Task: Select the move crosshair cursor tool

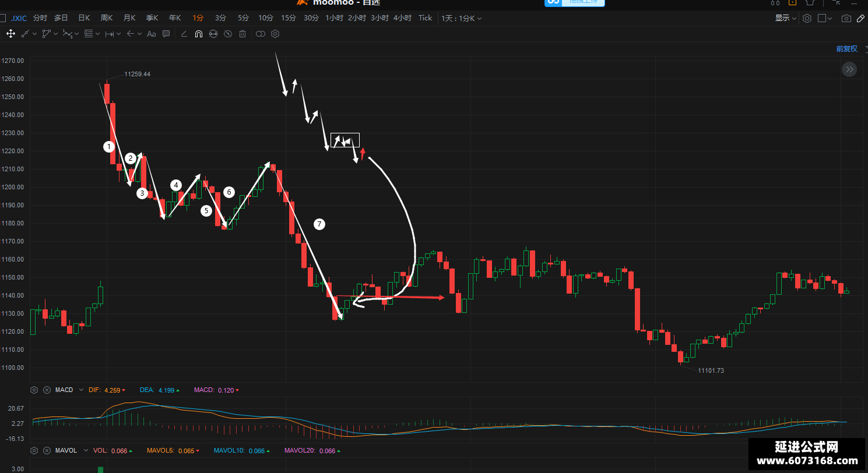Action: coord(10,34)
